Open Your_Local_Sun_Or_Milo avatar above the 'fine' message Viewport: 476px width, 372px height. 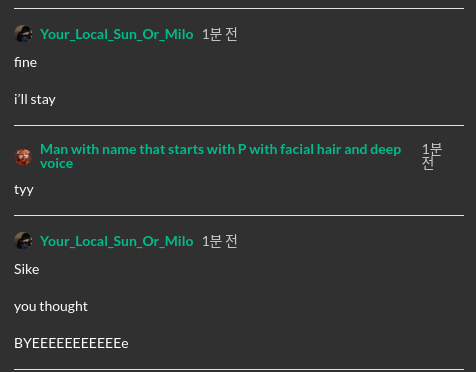[23, 34]
